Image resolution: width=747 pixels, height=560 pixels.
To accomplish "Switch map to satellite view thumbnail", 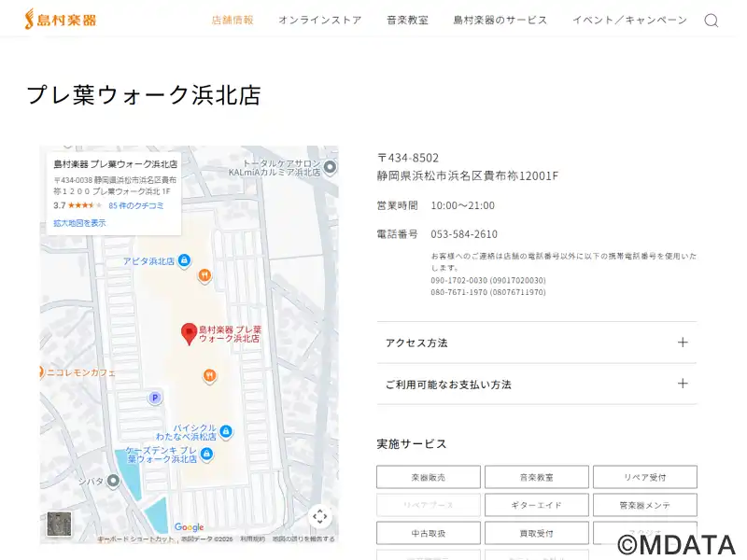I will tap(59, 524).
